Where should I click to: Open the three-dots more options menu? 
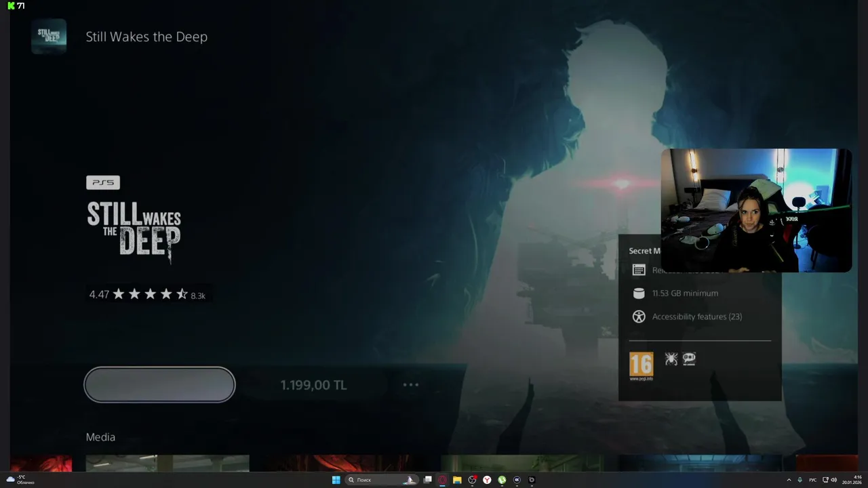coord(411,384)
